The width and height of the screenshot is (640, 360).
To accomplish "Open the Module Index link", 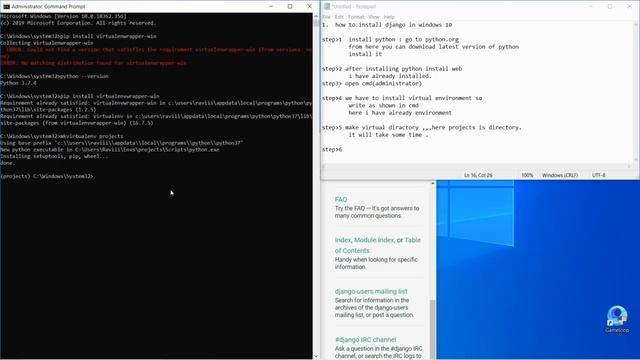I will [x=373, y=240].
